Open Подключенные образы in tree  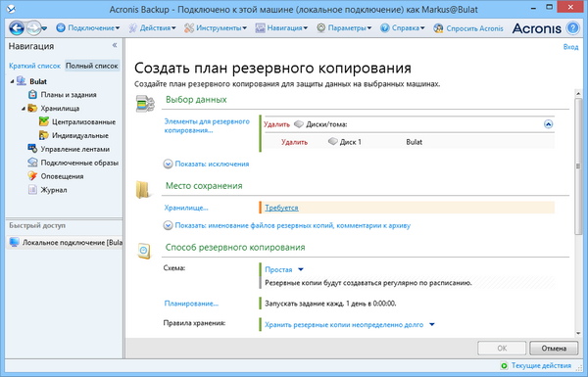pyautogui.click(x=79, y=163)
